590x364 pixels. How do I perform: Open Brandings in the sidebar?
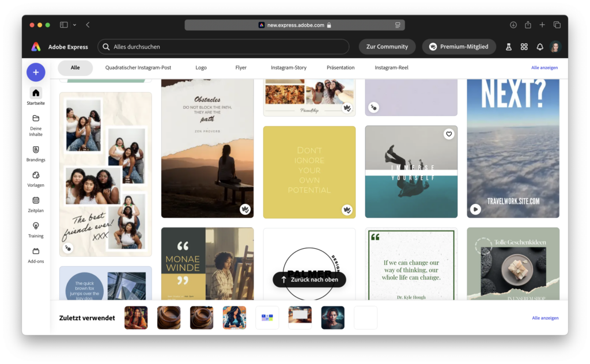point(36,150)
